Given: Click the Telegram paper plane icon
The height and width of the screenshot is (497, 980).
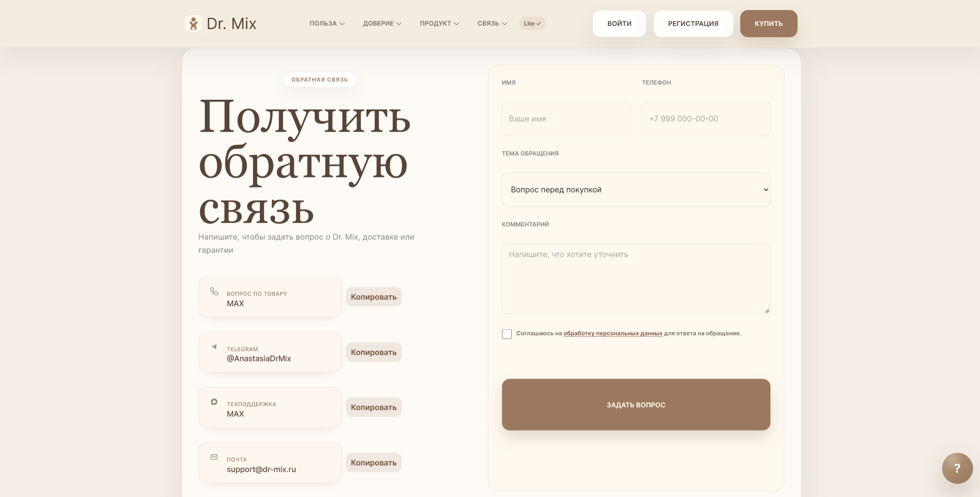Looking at the screenshot, I should pyautogui.click(x=214, y=346).
